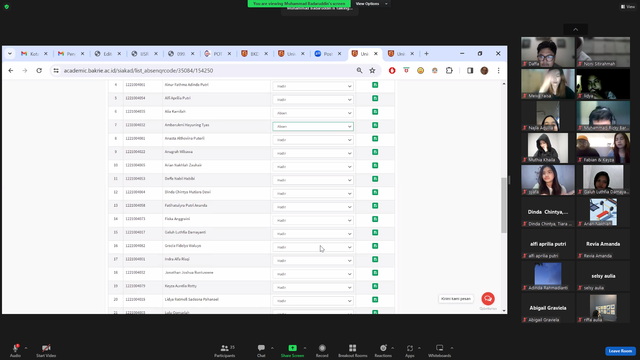
Task: Select Daffa's video thumbnail
Action: (547, 52)
